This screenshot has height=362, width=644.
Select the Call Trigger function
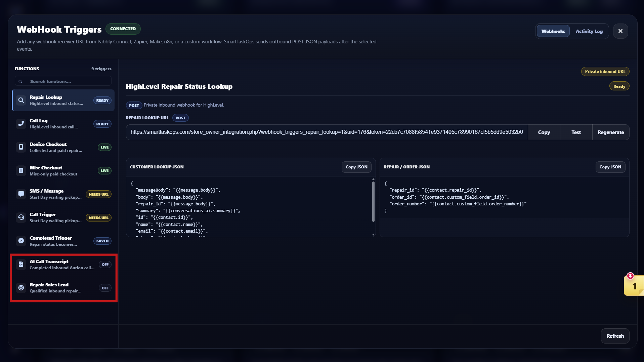pos(63,217)
